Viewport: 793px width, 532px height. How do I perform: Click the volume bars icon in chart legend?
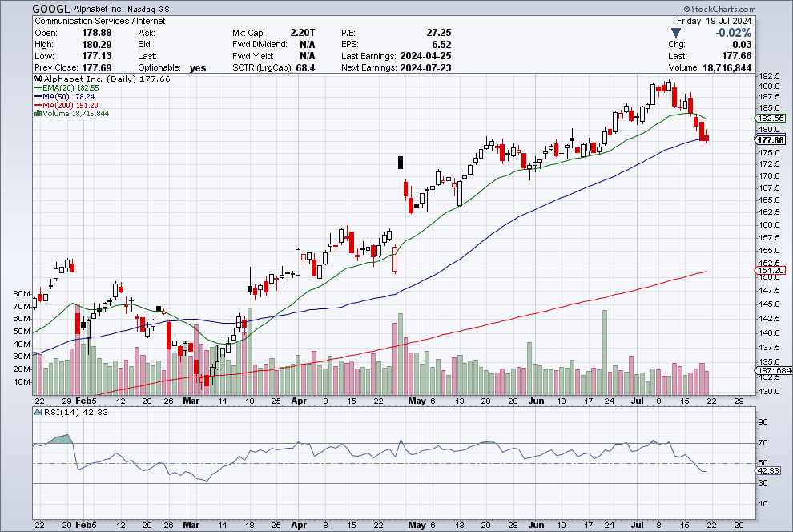coord(38,113)
